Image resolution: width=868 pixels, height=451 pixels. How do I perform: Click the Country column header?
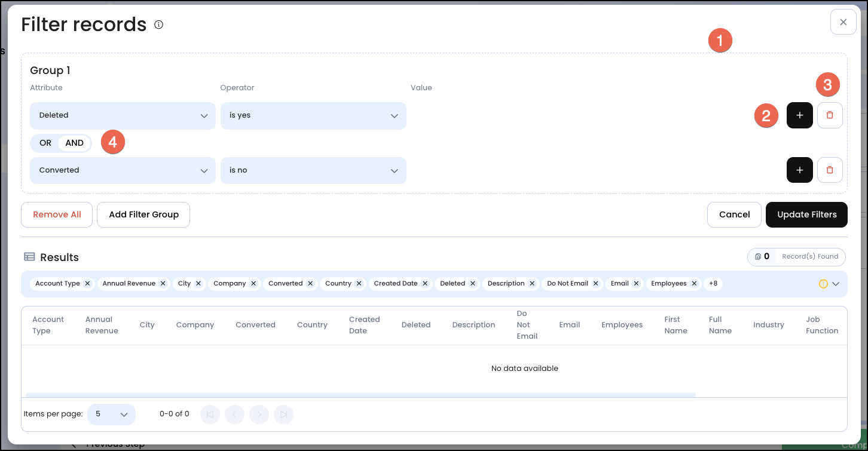click(x=312, y=325)
